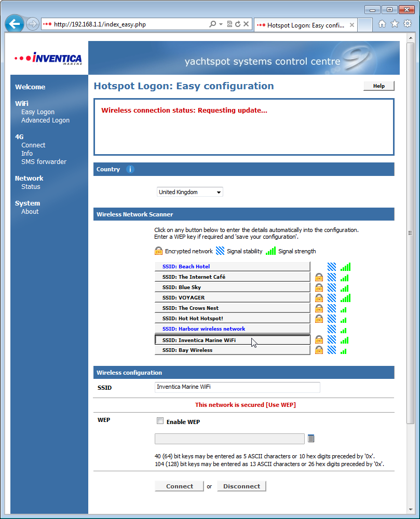Click the 4G sidebar heading
This screenshot has height=519, width=420.
click(x=19, y=136)
